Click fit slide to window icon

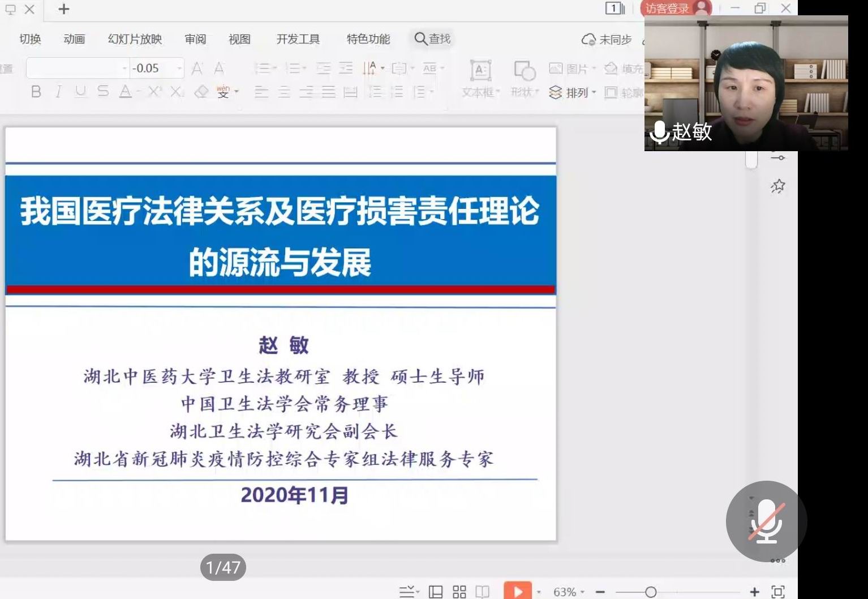(x=778, y=592)
